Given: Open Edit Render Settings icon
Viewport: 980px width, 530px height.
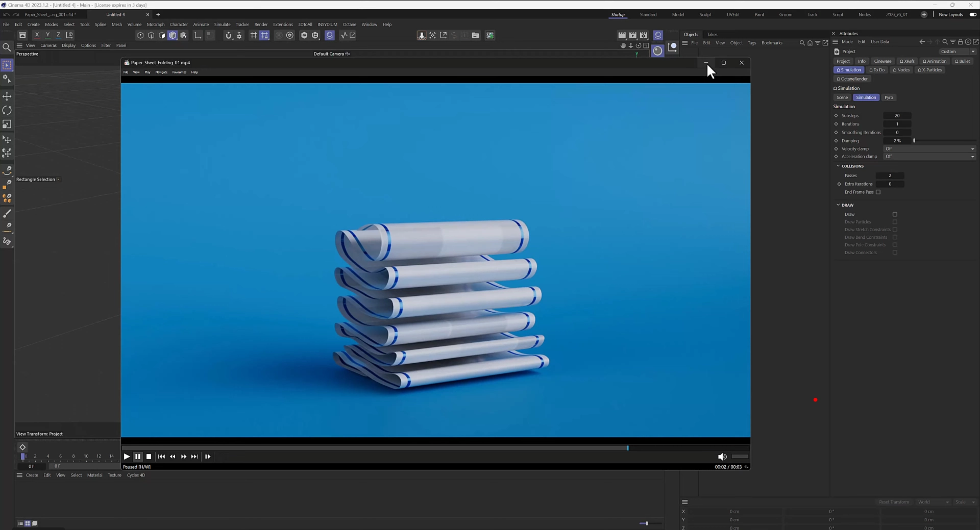Looking at the screenshot, I should [644, 35].
